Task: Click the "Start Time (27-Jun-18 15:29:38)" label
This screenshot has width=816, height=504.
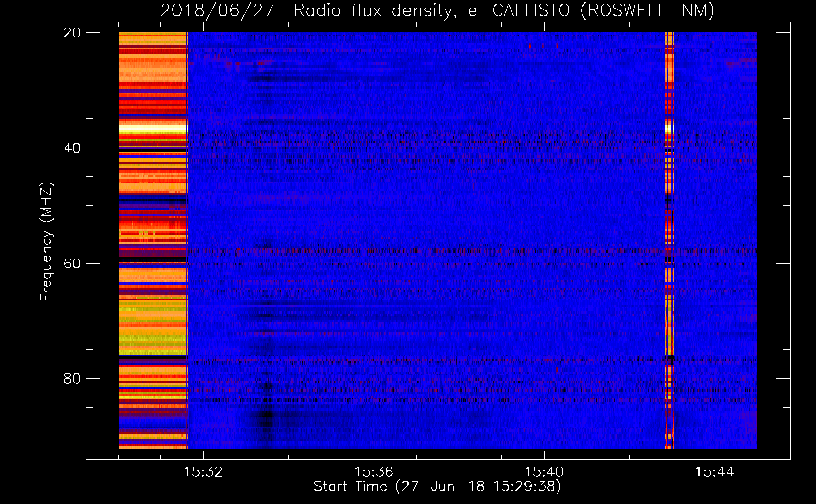Action: (x=437, y=487)
